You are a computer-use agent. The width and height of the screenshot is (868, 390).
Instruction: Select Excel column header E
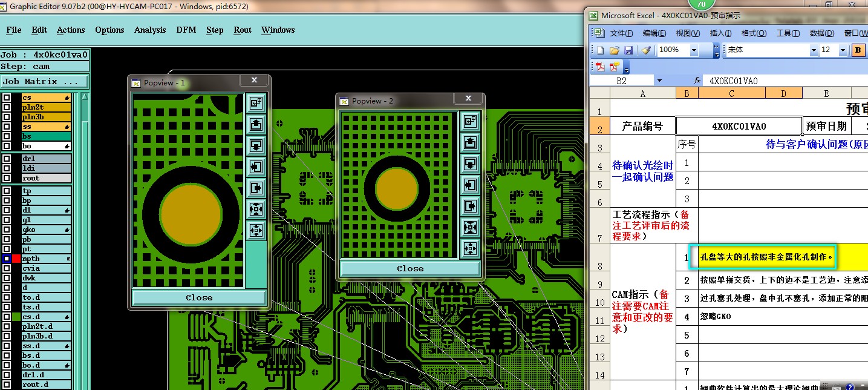click(826, 93)
